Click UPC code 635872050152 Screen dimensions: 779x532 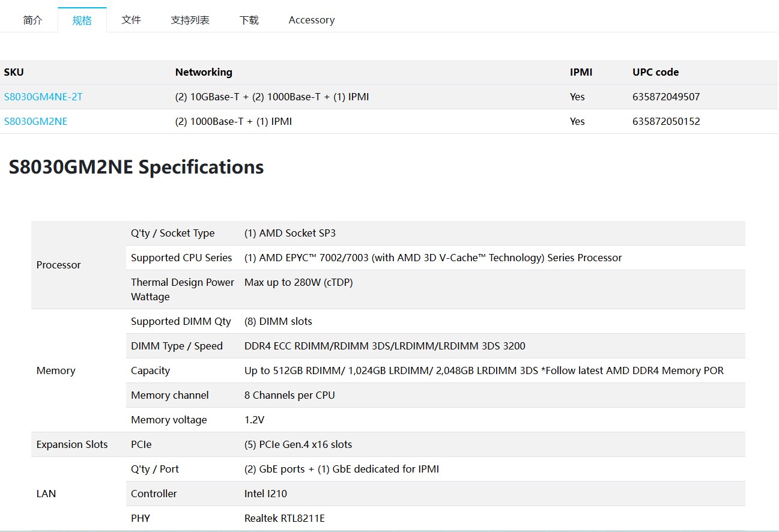tap(666, 121)
